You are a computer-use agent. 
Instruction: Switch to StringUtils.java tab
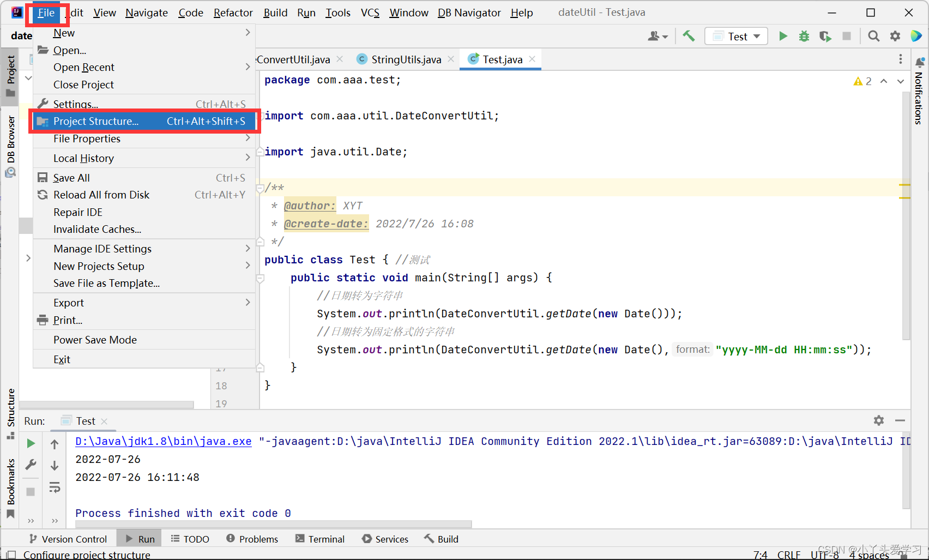[x=406, y=59]
